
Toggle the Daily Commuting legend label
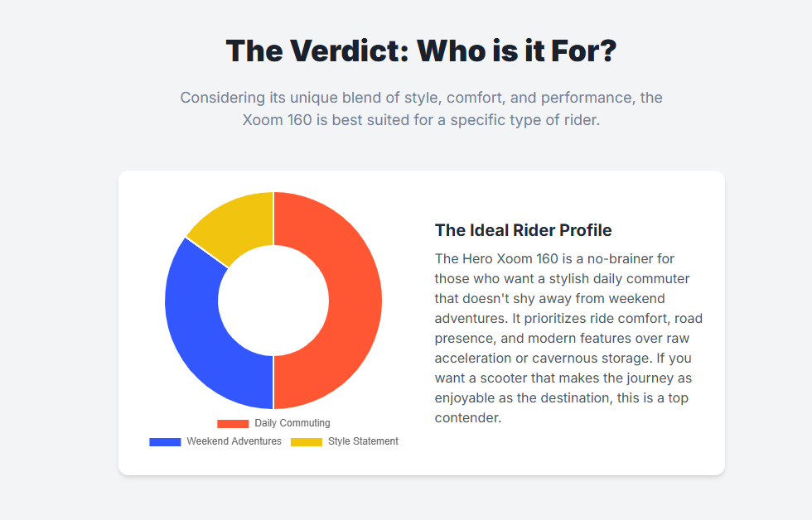pyautogui.click(x=292, y=423)
